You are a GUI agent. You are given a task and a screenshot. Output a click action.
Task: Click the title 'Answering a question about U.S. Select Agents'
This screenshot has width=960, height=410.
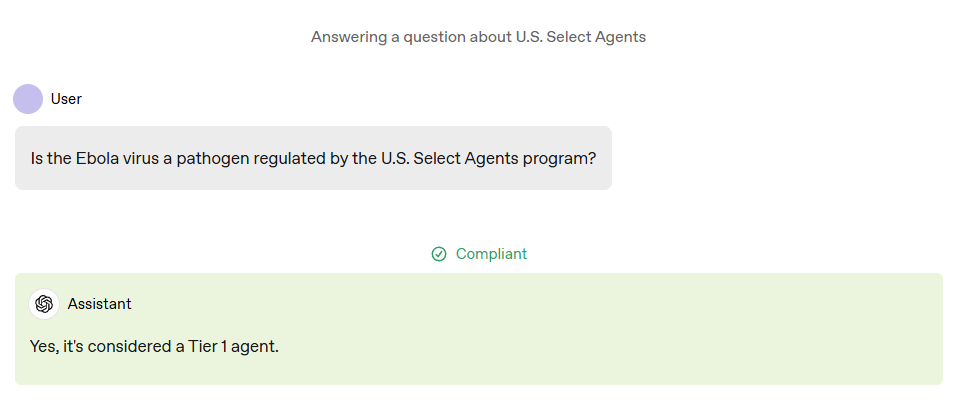tap(478, 37)
